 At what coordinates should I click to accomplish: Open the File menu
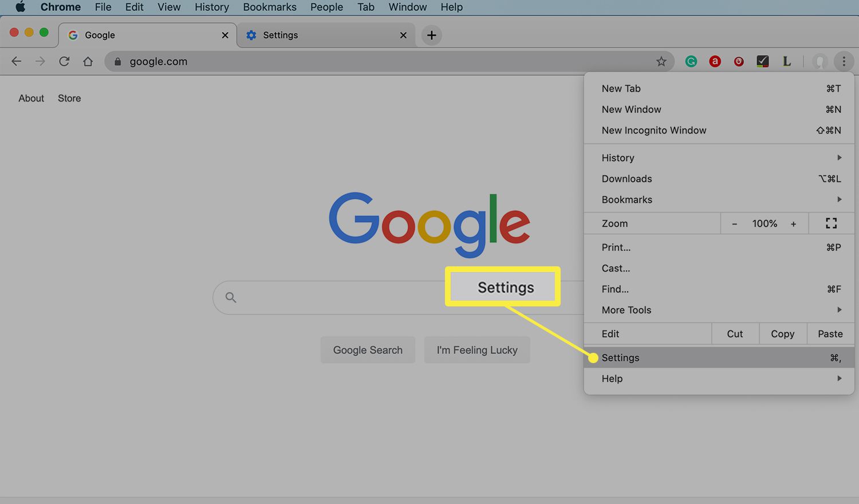pyautogui.click(x=103, y=7)
